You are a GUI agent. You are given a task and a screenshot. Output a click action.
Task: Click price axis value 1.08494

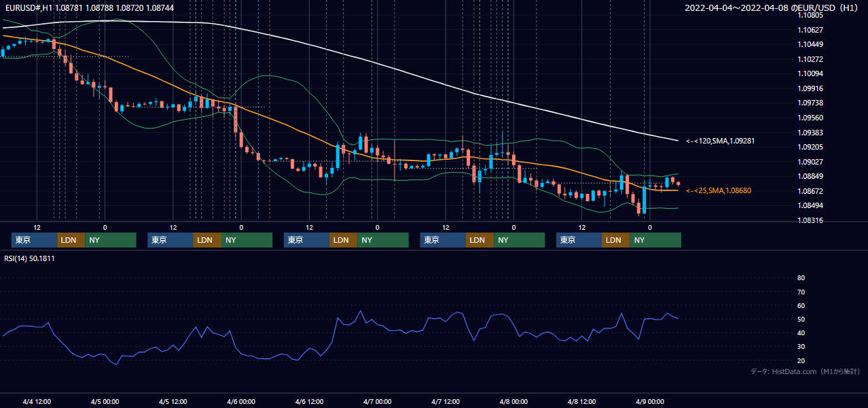(810, 205)
